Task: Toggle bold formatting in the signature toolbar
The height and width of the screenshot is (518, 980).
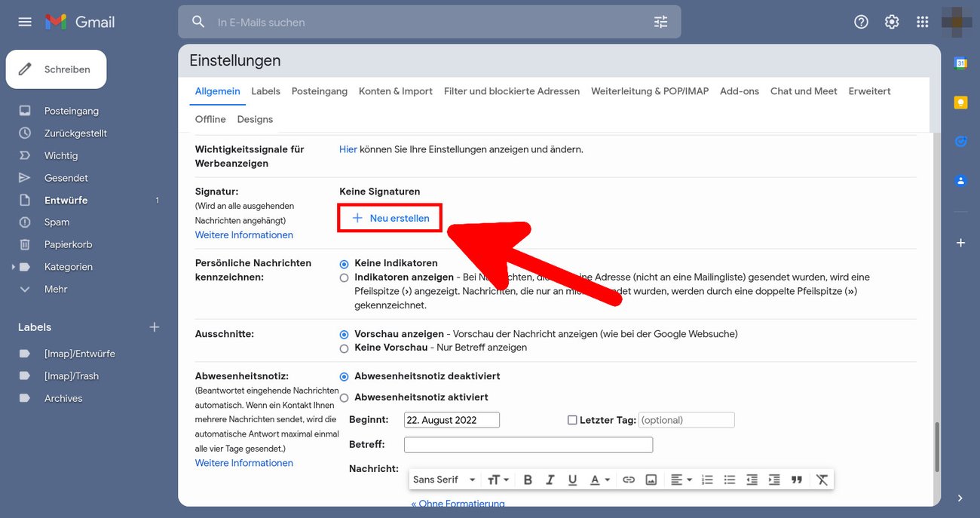Action: pyautogui.click(x=528, y=479)
